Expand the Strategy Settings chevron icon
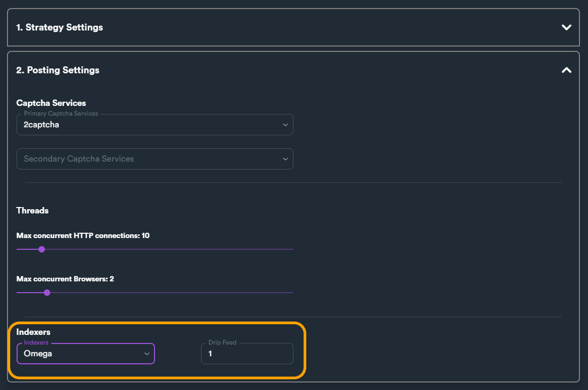Screen dimensions: 588x390 [x=567, y=27]
